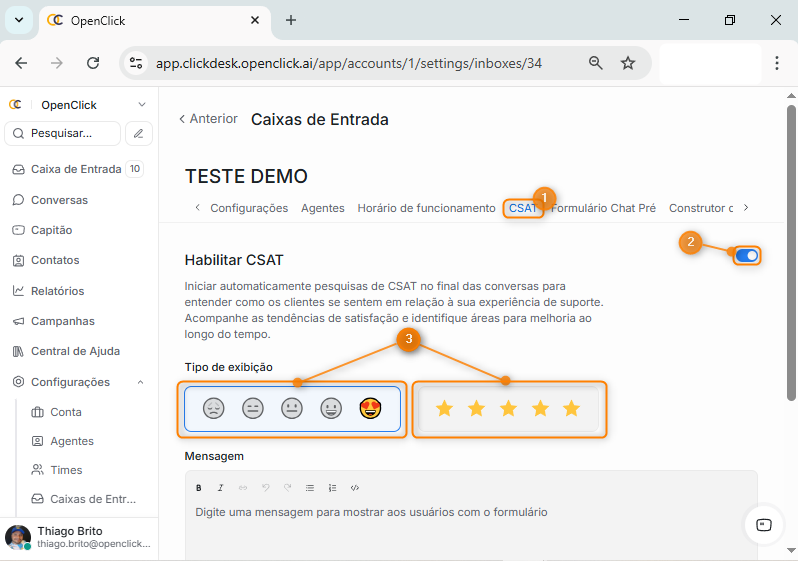Click the compose new conversation pencil icon
Screen dimensions: 798x561
[139, 133]
